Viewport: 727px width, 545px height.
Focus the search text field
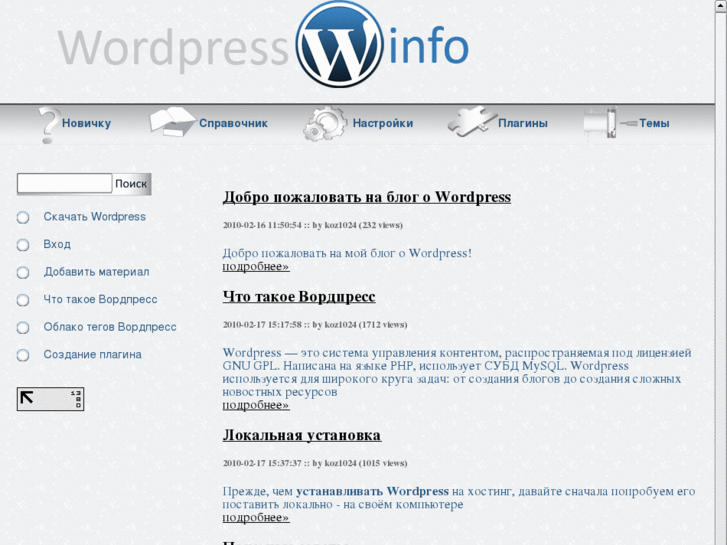click(x=64, y=183)
